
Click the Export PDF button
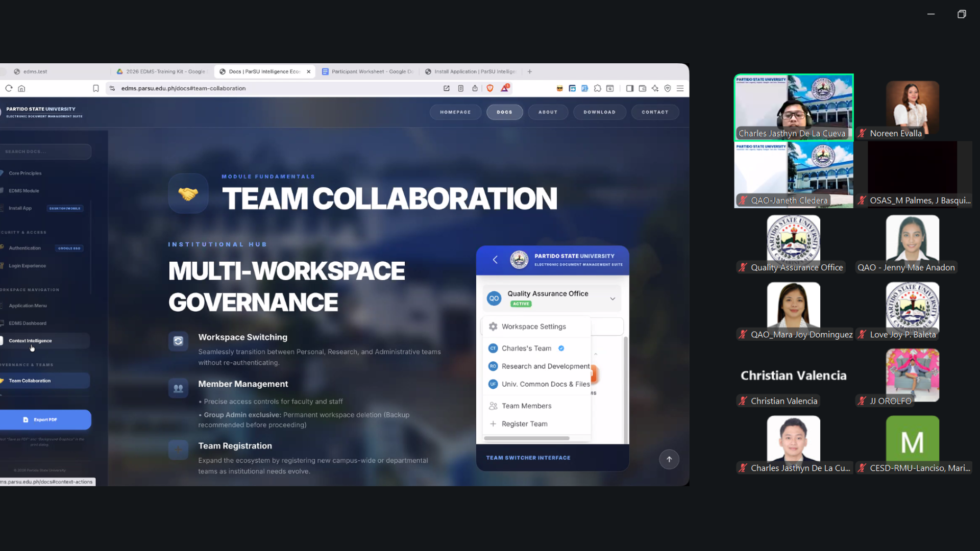[46, 419]
